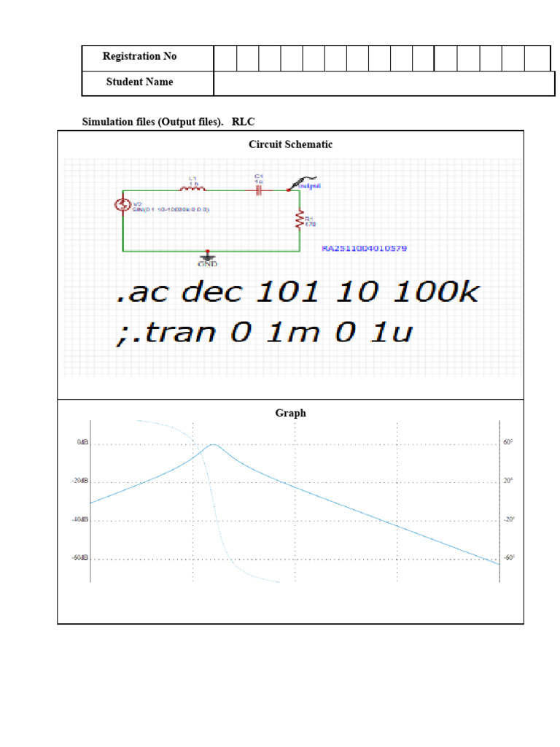Click the 'output' probe label

coord(309,186)
